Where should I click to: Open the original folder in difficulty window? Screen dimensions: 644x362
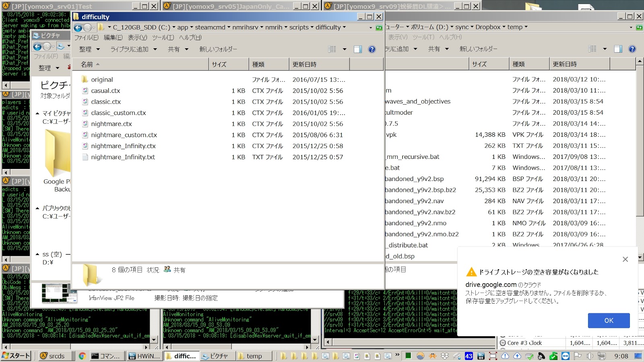103,79
